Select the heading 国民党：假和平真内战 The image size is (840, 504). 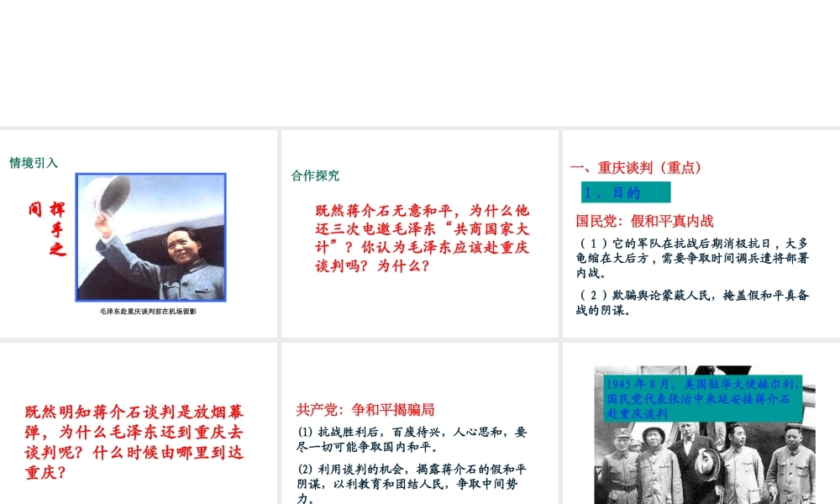(x=644, y=221)
